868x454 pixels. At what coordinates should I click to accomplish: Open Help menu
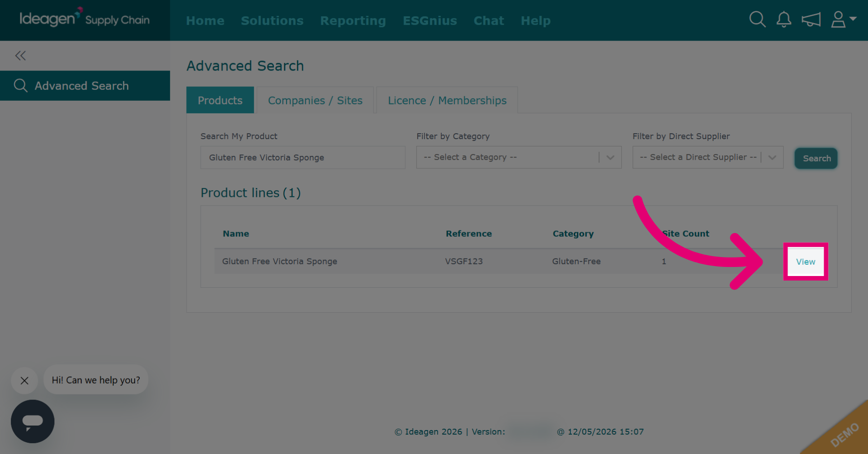click(536, 21)
